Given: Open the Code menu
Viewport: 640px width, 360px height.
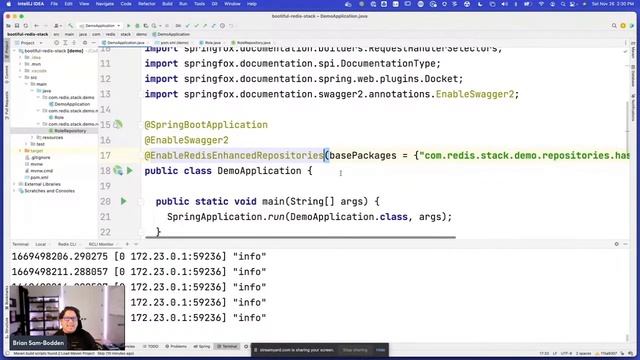Looking at the screenshot, I should pos(126,4).
